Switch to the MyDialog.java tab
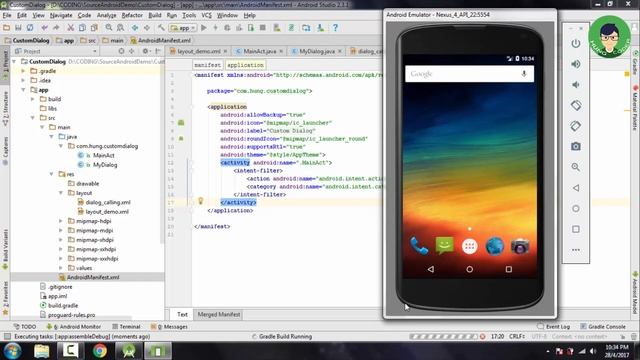640x360 pixels. tap(317, 51)
